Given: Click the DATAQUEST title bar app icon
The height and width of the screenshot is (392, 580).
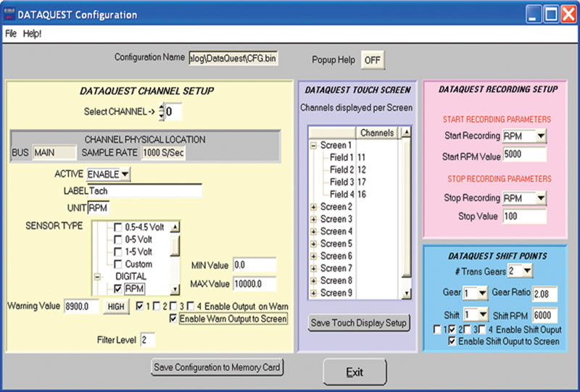Looking at the screenshot, I should click(9, 14).
